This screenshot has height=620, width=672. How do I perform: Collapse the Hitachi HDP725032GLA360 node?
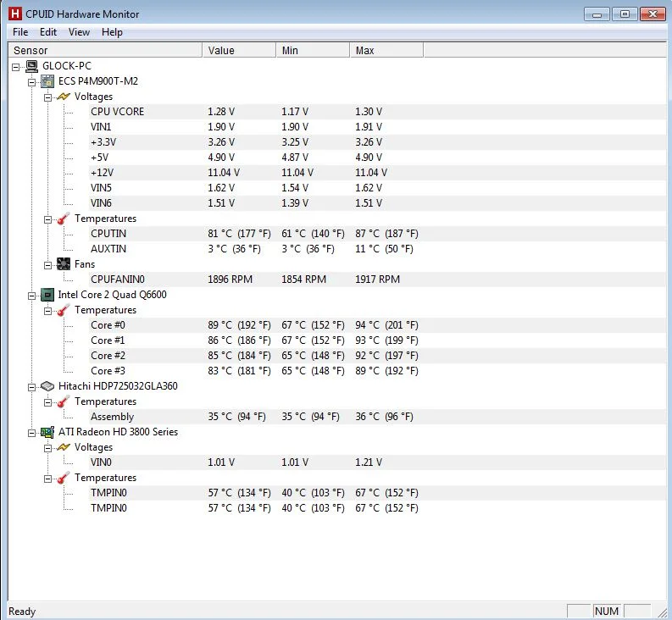[31, 387]
